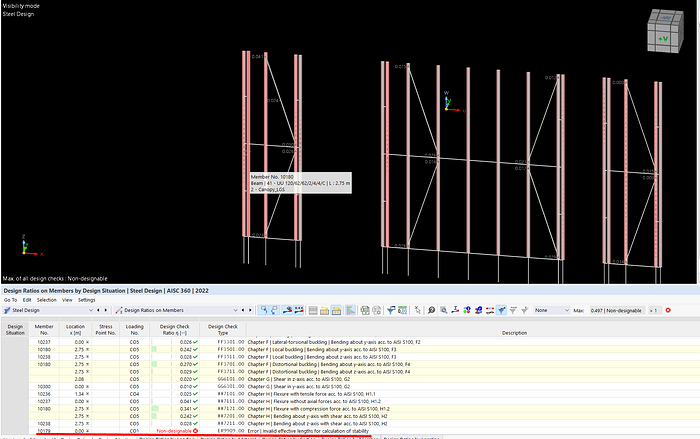Click the selection sync icon right of table arrows
Image resolution: width=700 pixels, height=439 pixels.
point(263,310)
